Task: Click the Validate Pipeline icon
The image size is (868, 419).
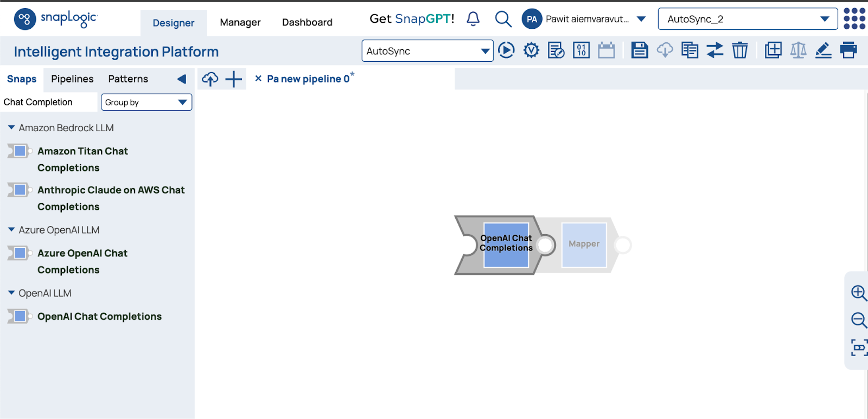Action: click(531, 51)
